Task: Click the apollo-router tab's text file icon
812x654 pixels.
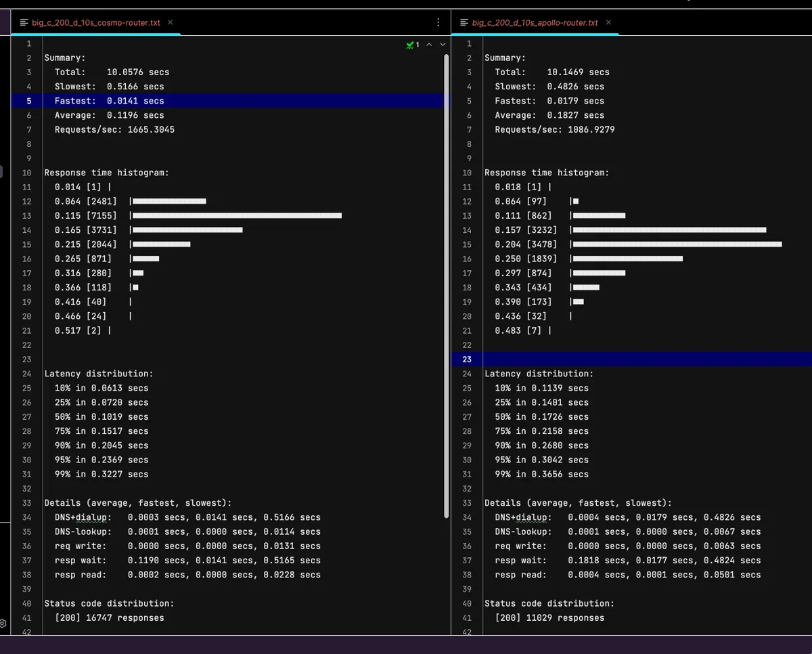Action: (464, 22)
